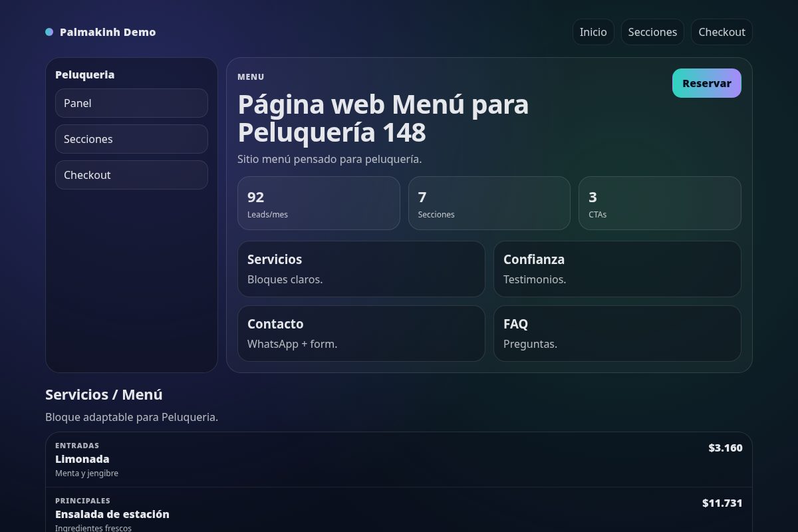
Task: Click the 3 CTAs stat card
Action: click(660, 203)
